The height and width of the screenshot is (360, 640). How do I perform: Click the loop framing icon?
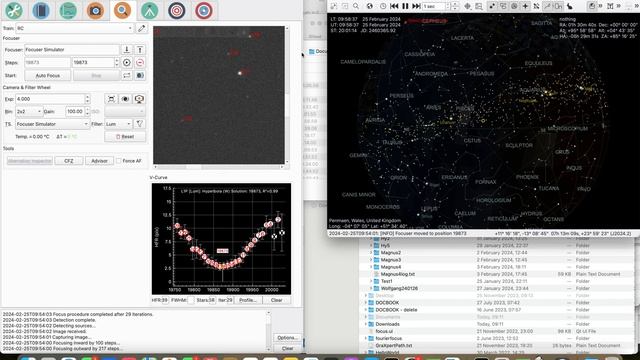click(127, 76)
